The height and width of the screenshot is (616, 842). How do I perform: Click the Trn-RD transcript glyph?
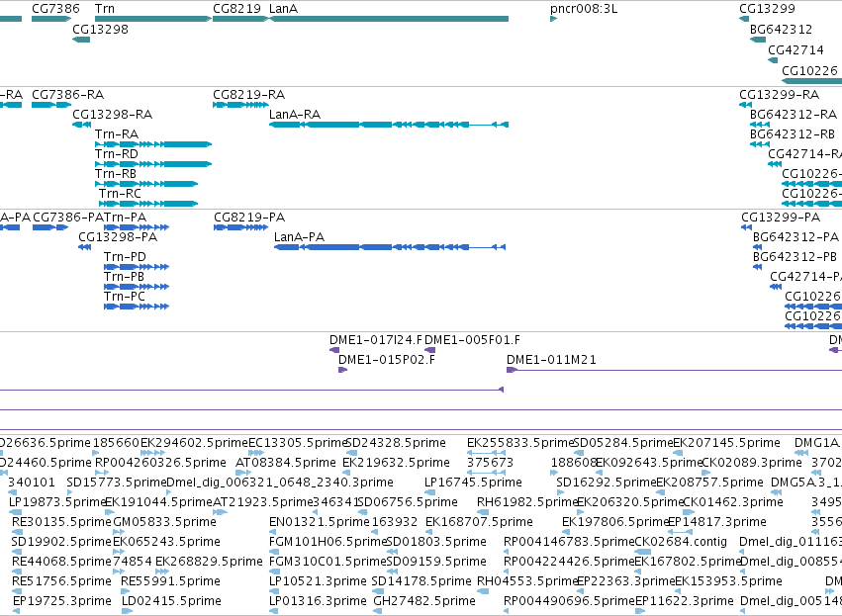pos(153,164)
